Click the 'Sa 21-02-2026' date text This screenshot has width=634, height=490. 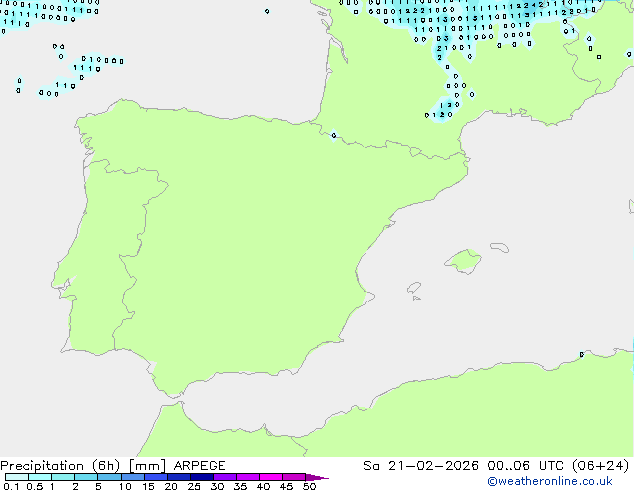[421, 466]
